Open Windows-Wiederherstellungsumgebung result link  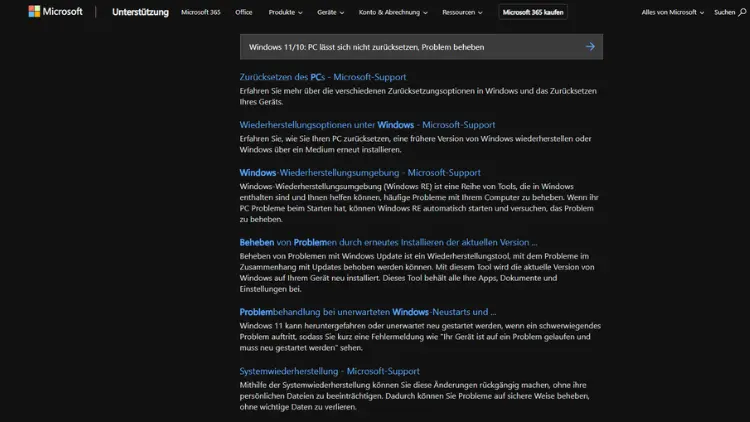[360, 173]
